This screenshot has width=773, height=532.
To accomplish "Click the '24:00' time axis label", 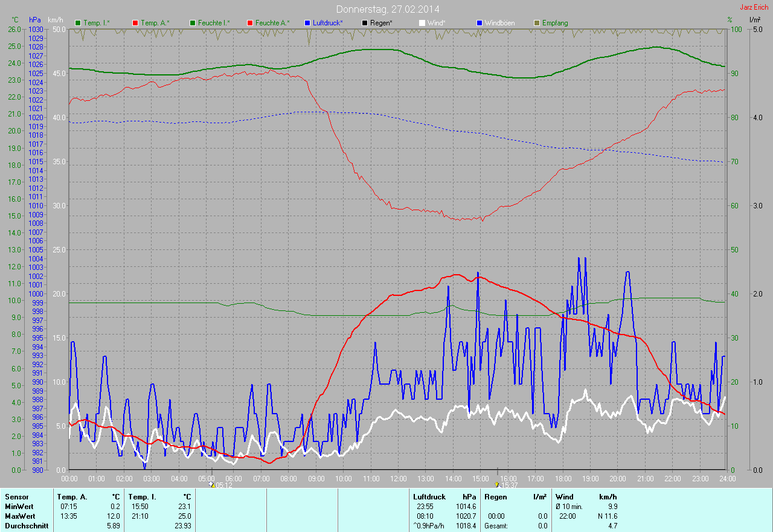I will pos(727,478).
